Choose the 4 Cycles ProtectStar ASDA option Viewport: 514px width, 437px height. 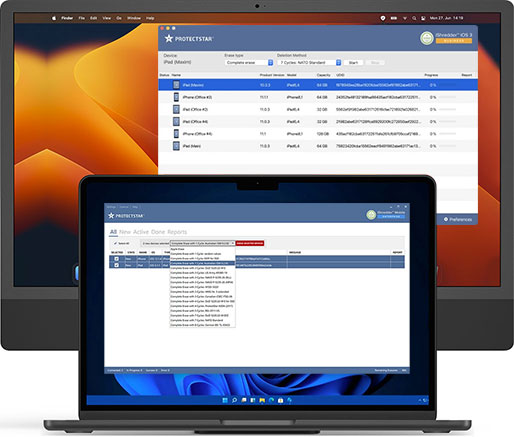click(x=203, y=306)
